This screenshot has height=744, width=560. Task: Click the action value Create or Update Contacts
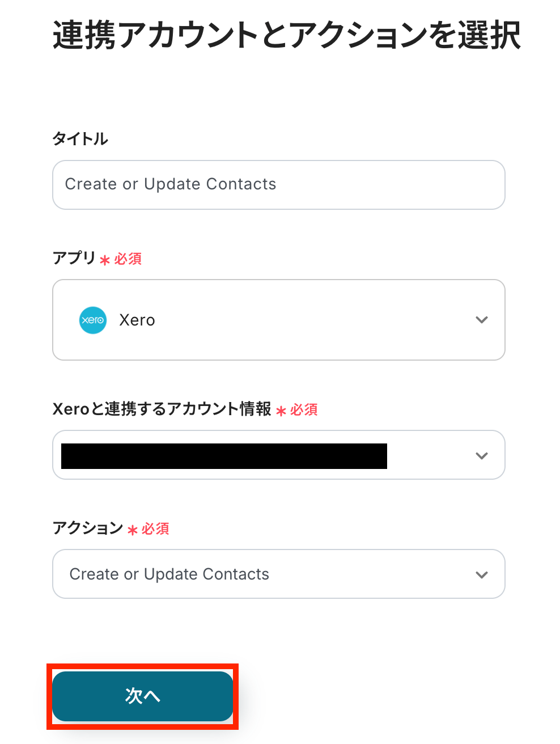click(x=169, y=574)
